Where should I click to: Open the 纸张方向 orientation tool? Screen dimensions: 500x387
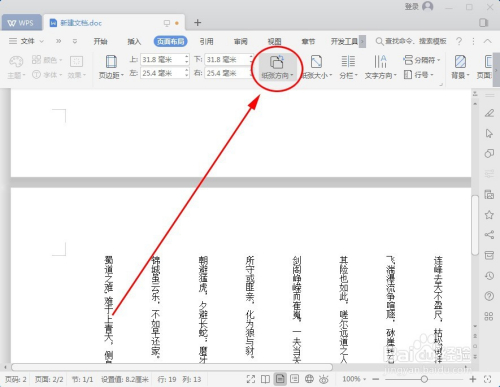click(x=277, y=67)
